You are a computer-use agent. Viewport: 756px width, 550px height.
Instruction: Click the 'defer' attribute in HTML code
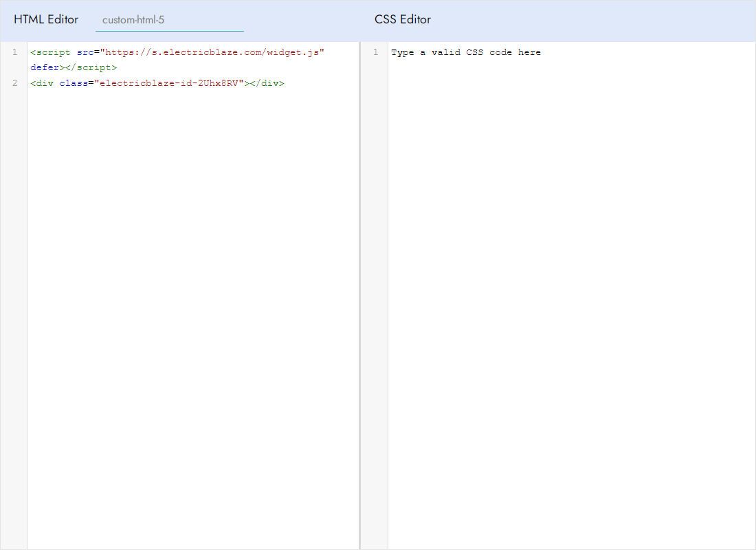click(x=45, y=67)
